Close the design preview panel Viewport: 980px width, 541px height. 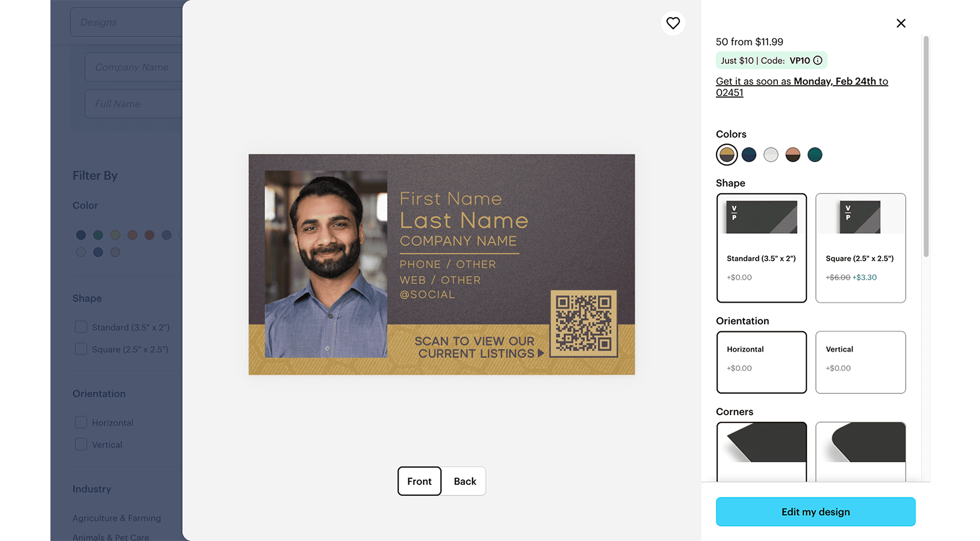pyautogui.click(x=901, y=23)
